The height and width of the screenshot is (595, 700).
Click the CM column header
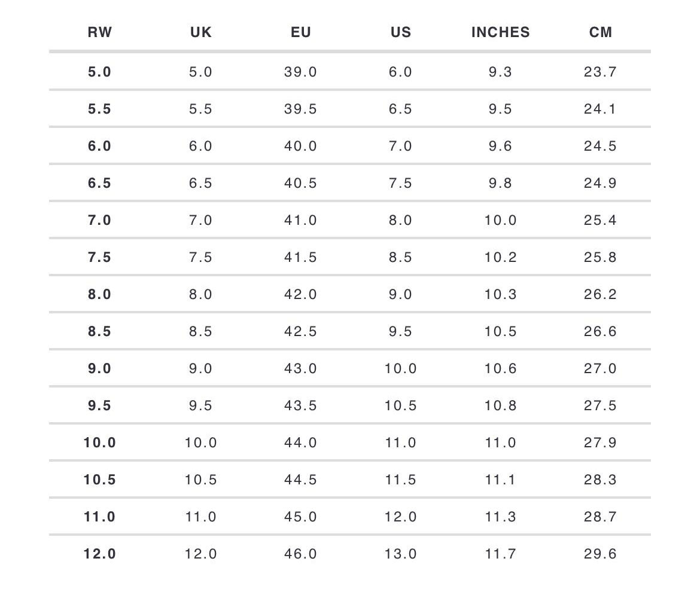point(600,32)
